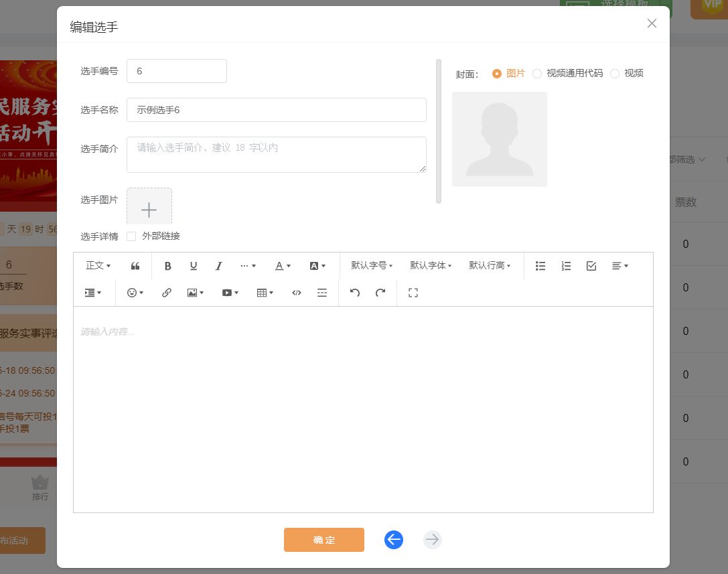This screenshot has height=574, width=728.
Task: Open the 默认字号 font size dropdown
Action: 372,266
